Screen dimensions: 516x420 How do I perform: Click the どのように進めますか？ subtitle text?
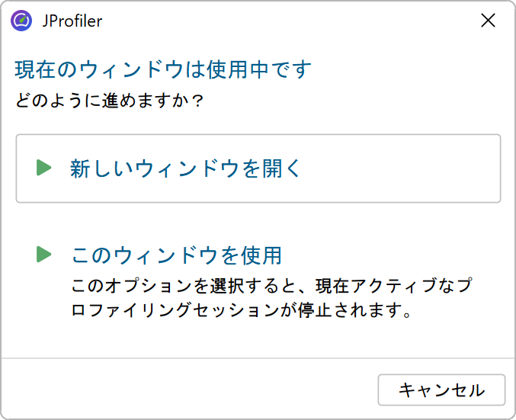pyautogui.click(x=110, y=100)
